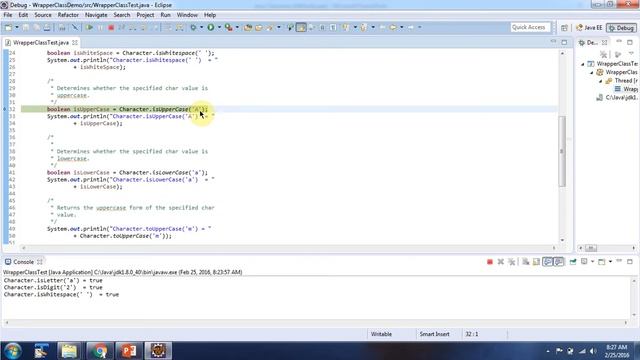Minimize the Console view

click(619, 261)
